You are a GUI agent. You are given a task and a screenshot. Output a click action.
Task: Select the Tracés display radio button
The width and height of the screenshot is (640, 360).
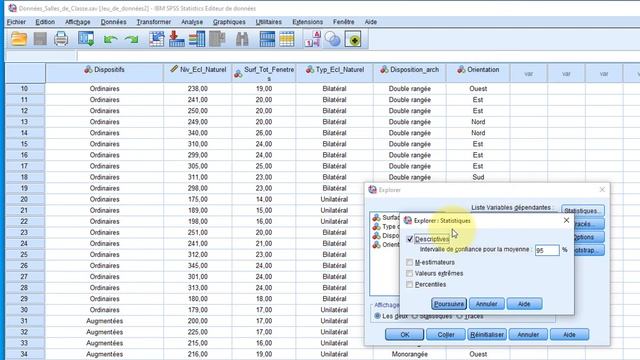pyautogui.click(x=460, y=316)
